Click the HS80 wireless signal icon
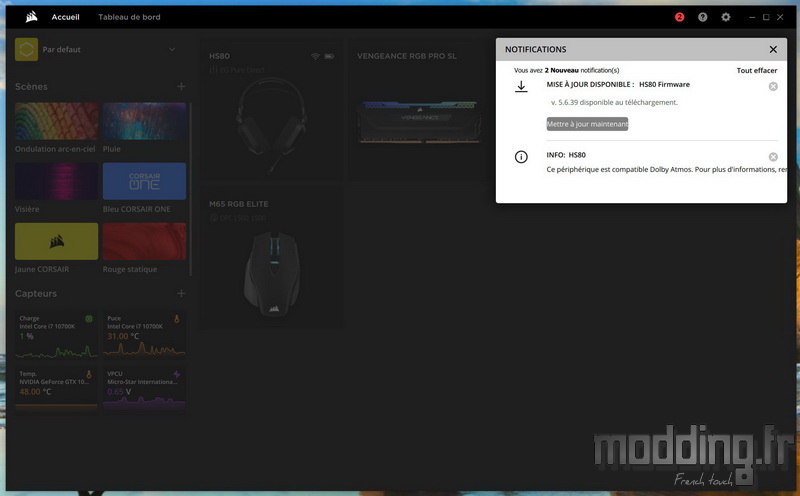The width and height of the screenshot is (800, 496). coord(315,56)
